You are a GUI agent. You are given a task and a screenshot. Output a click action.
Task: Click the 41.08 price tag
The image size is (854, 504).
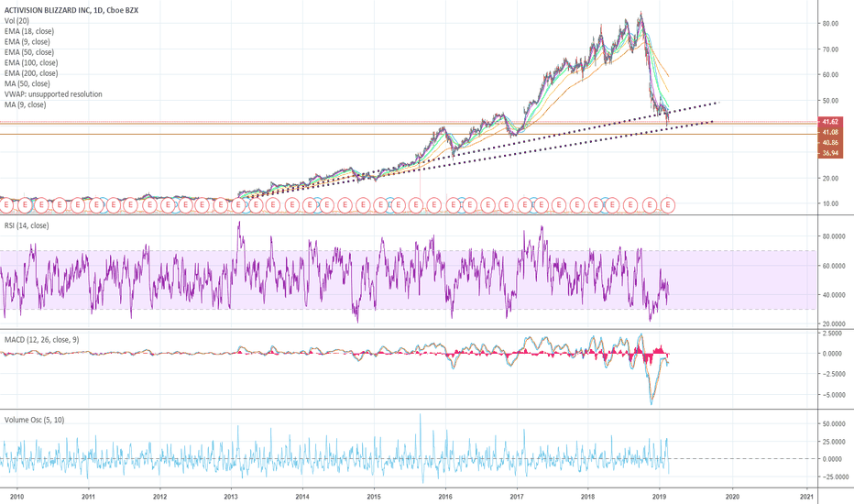pyautogui.click(x=830, y=132)
